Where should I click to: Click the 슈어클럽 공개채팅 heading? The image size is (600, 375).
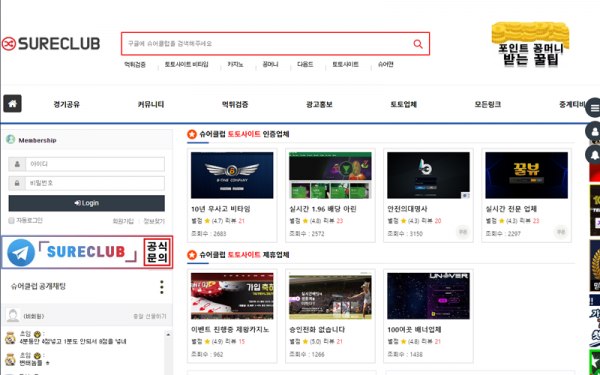(38, 286)
